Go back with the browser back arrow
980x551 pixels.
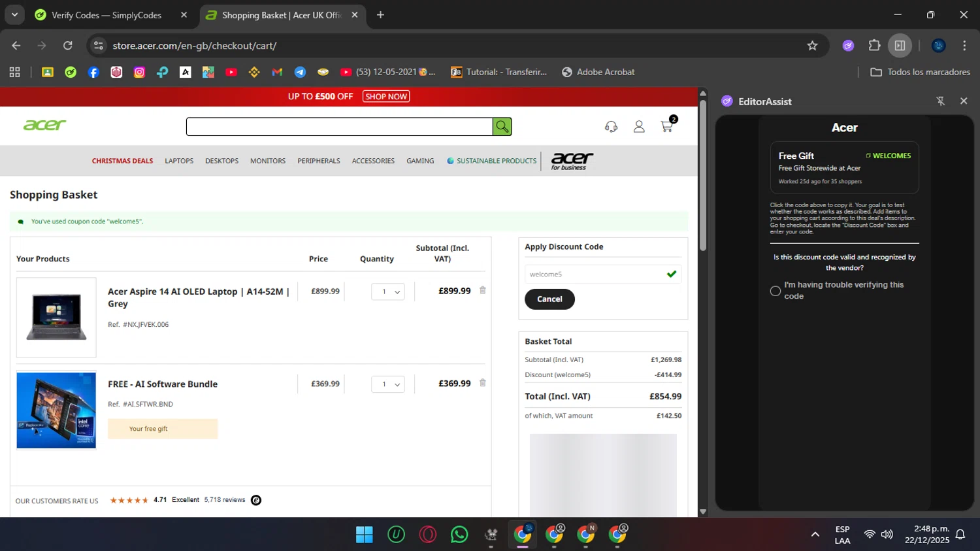click(16, 46)
